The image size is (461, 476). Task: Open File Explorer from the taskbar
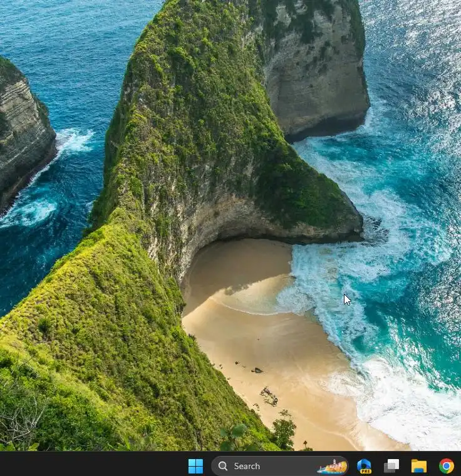tap(419, 466)
